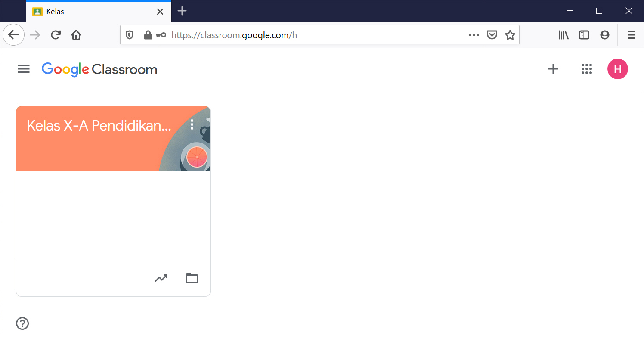This screenshot has height=345, width=644.
Task: Open the Google apps grid launcher
Action: point(586,69)
